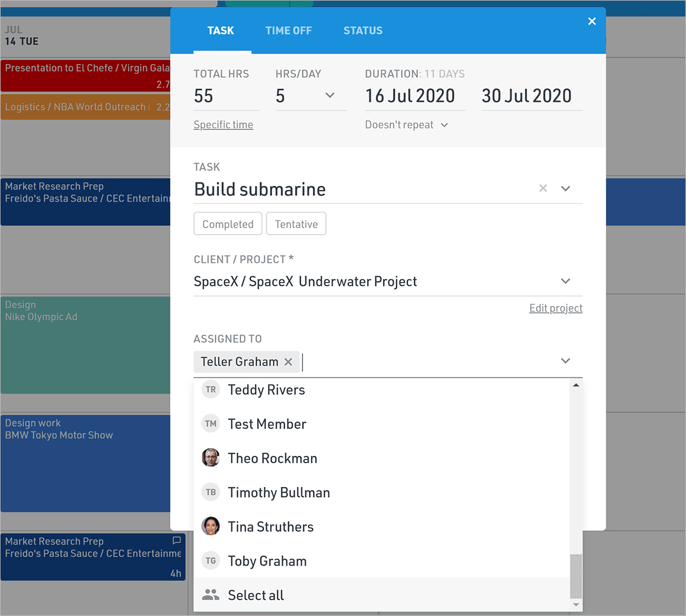Click Tina Struthers' avatar photo

(x=211, y=526)
